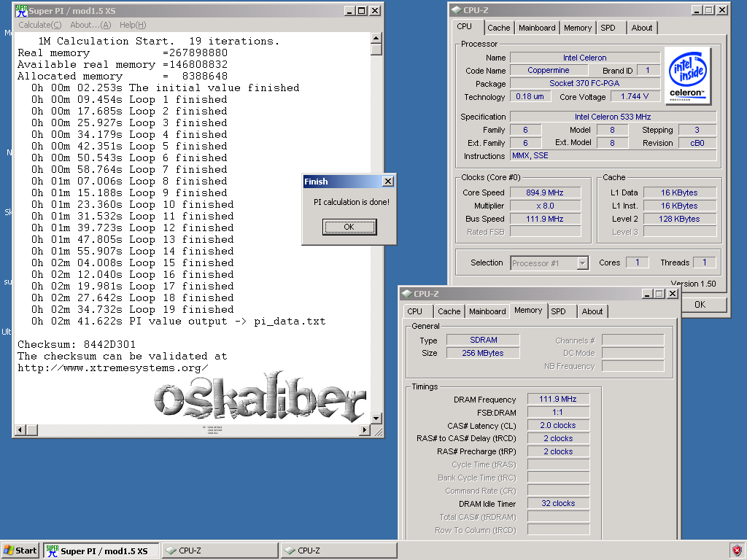Click the Specification Intel Celeron 533 MHz field
Screen dimensions: 747x560
pyautogui.click(x=613, y=117)
